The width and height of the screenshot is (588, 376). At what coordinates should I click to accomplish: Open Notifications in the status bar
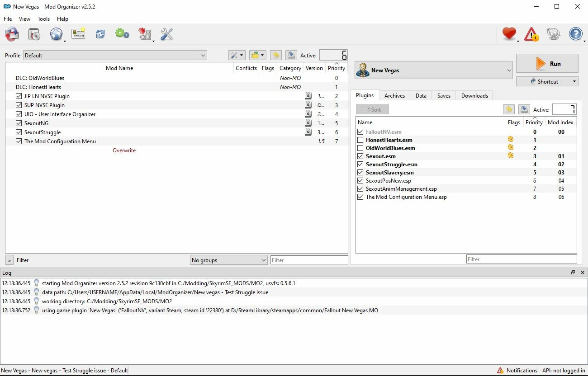[x=517, y=370]
